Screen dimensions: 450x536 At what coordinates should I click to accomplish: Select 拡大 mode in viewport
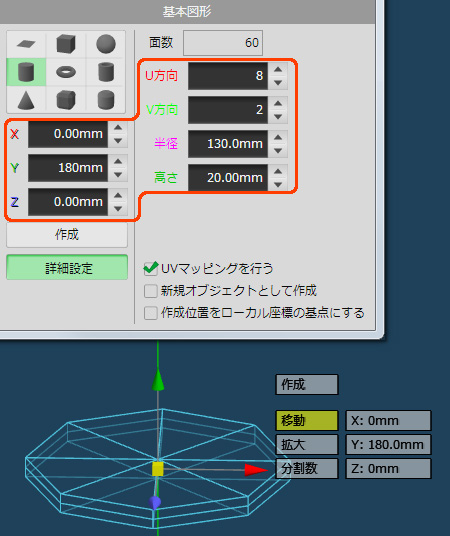(307, 444)
